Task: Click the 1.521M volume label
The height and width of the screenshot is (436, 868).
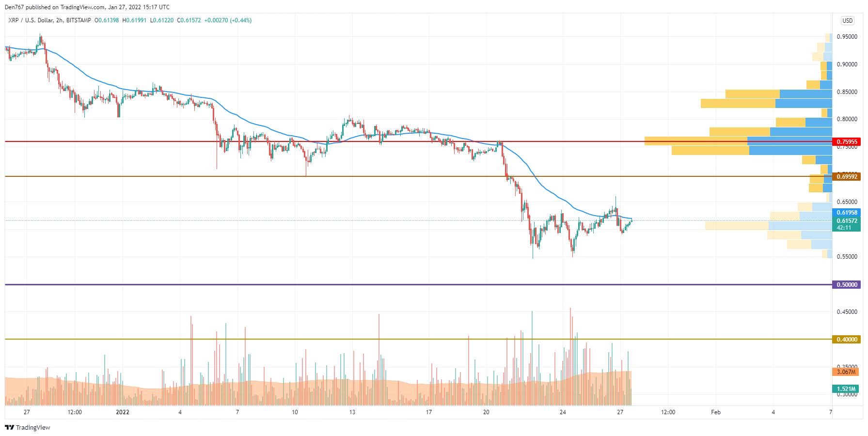Action: pyautogui.click(x=845, y=389)
